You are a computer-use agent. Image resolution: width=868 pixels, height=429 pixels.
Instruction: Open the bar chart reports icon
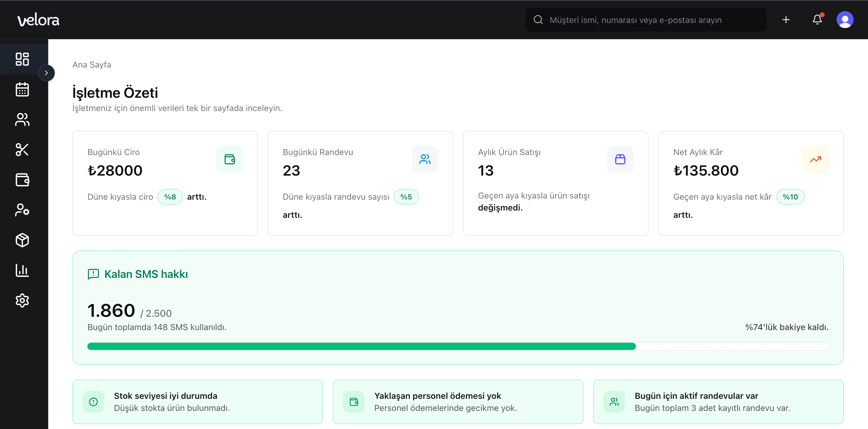click(x=22, y=270)
